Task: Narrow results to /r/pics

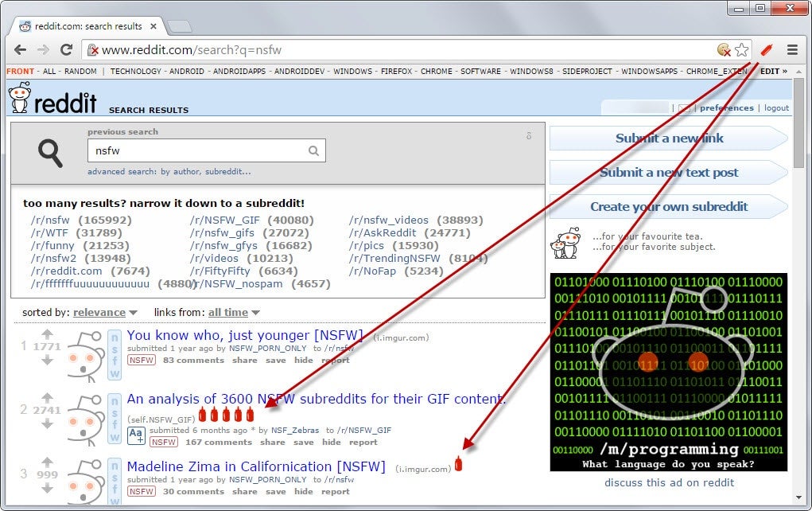Action: 366,246
